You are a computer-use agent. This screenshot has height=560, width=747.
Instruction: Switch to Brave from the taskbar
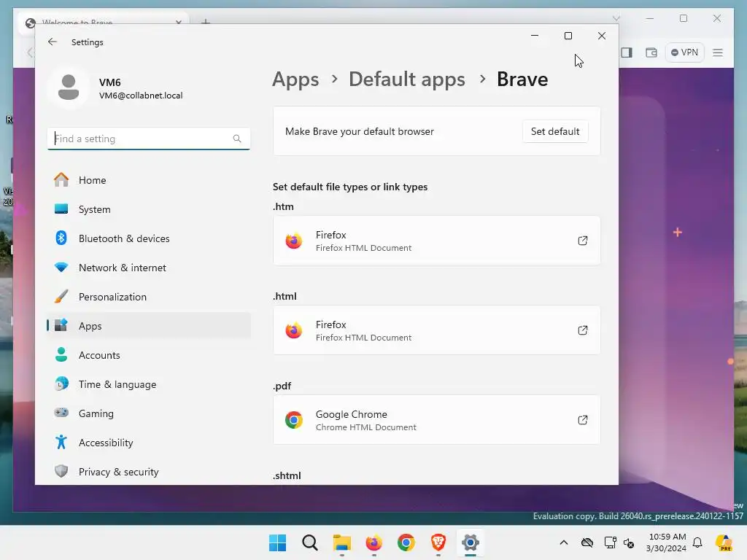pyautogui.click(x=438, y=542)
